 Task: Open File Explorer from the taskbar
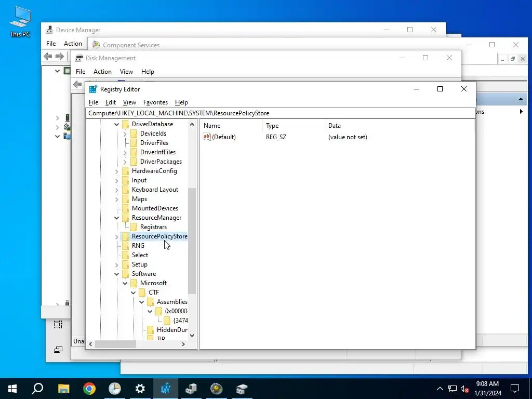tap(63, 389)
